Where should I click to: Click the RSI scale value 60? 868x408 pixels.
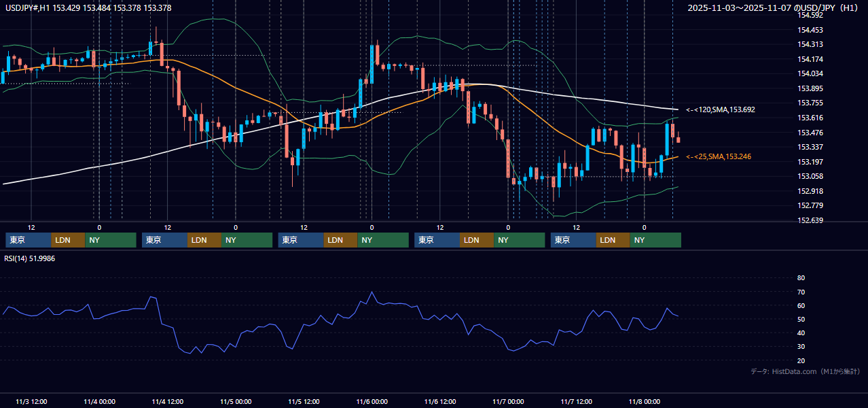801,305
